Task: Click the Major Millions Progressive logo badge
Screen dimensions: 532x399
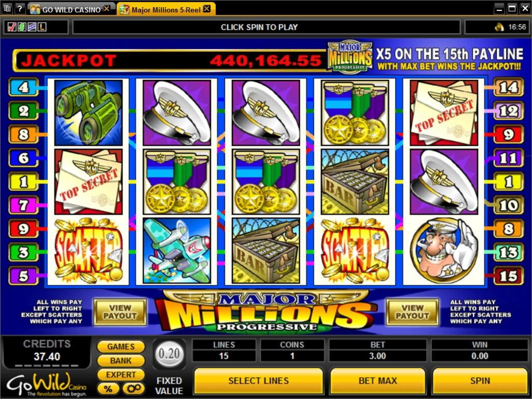Action: pyautogui.click(x=350, y=56)
